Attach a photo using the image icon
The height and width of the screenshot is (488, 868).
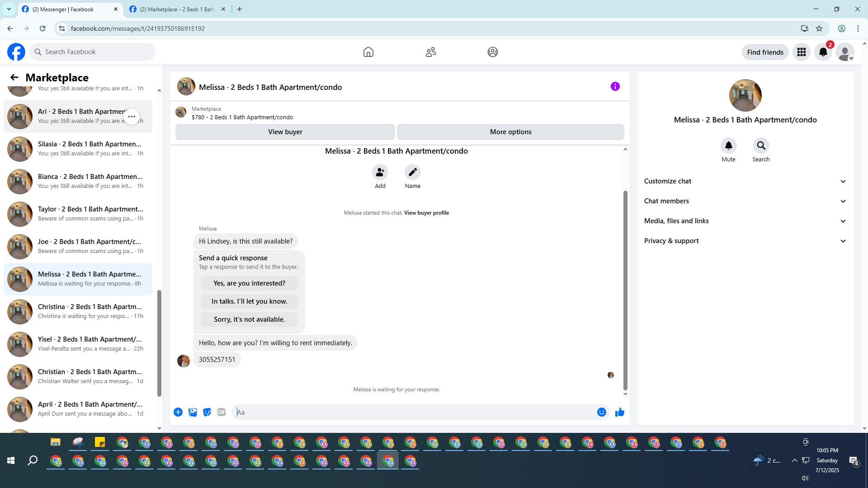point(193,412)
